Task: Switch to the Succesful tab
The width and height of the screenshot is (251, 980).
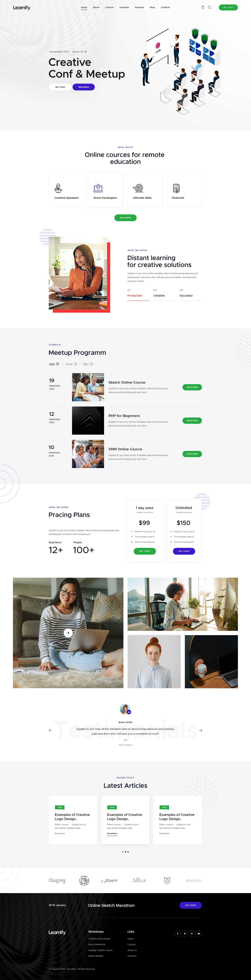Action: pos(186,296)
